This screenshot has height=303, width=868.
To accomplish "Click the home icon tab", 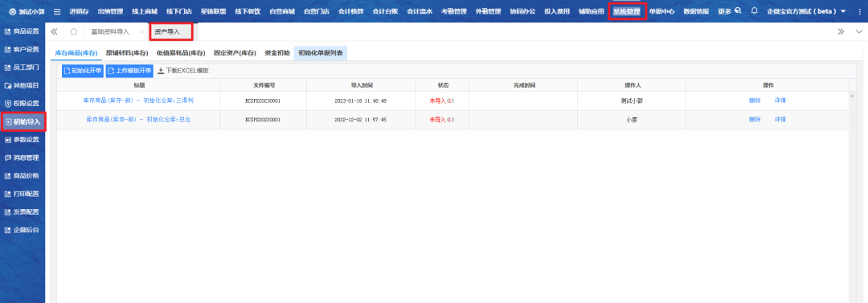I will tap(74, 31).
